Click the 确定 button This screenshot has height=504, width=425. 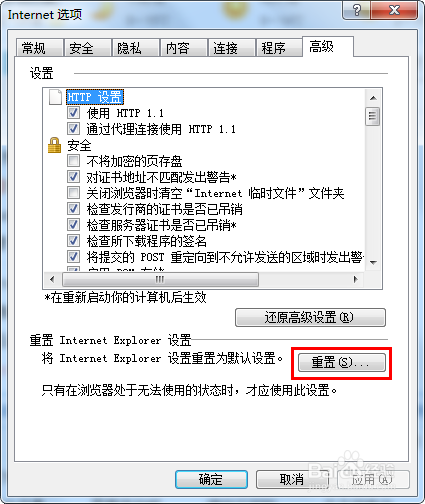point(211,479)
